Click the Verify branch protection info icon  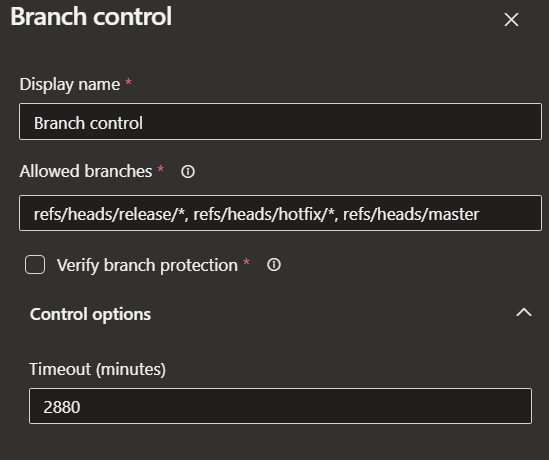(x=274, y=265)
